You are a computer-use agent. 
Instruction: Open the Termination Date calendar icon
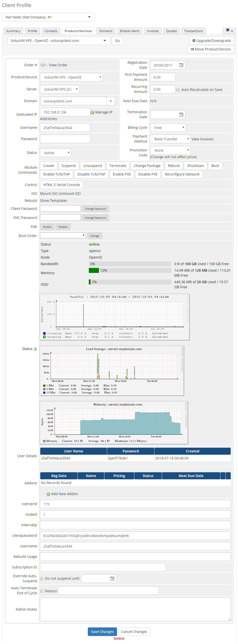click(181, 115)
